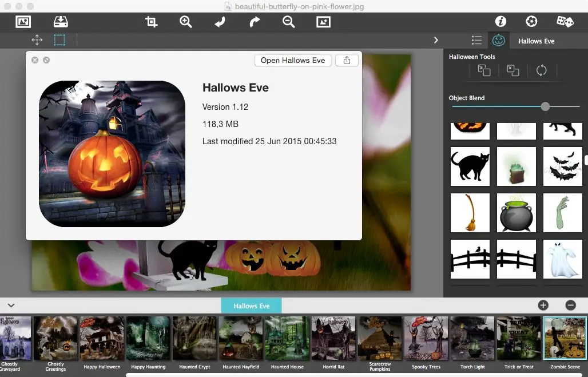Apply the Horrid Rat preset
The width and height of the screenshot is (588, 377).
[x=333, y=344]
